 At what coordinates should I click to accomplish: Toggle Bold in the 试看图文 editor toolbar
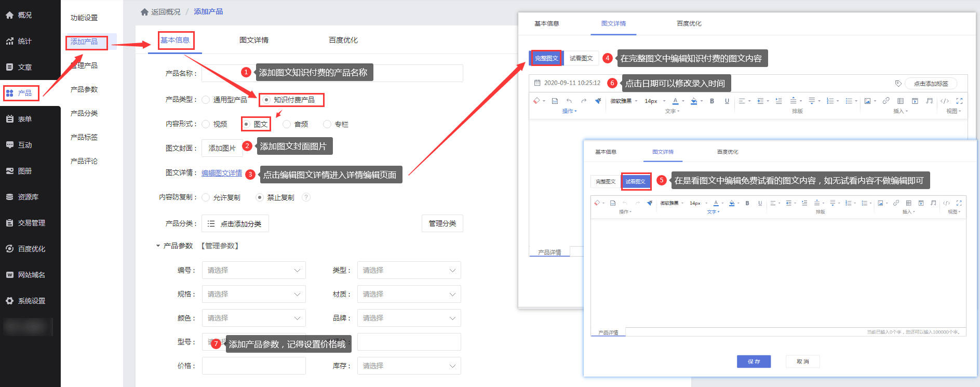pos(747,203)
